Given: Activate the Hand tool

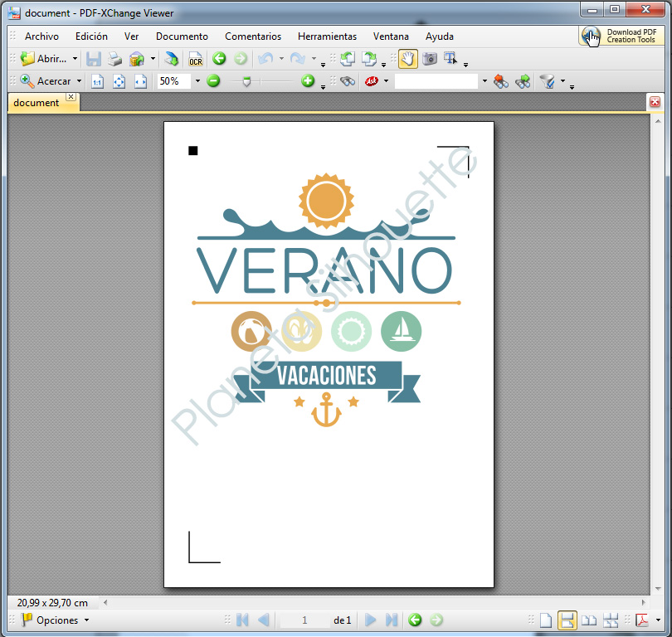Looking at the screenshot, I should click(408, 59).
